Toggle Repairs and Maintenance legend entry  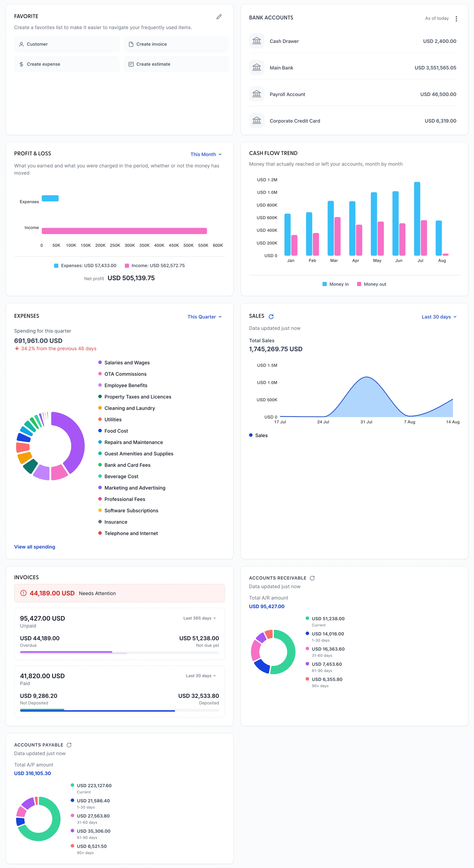tap(130, 443)
